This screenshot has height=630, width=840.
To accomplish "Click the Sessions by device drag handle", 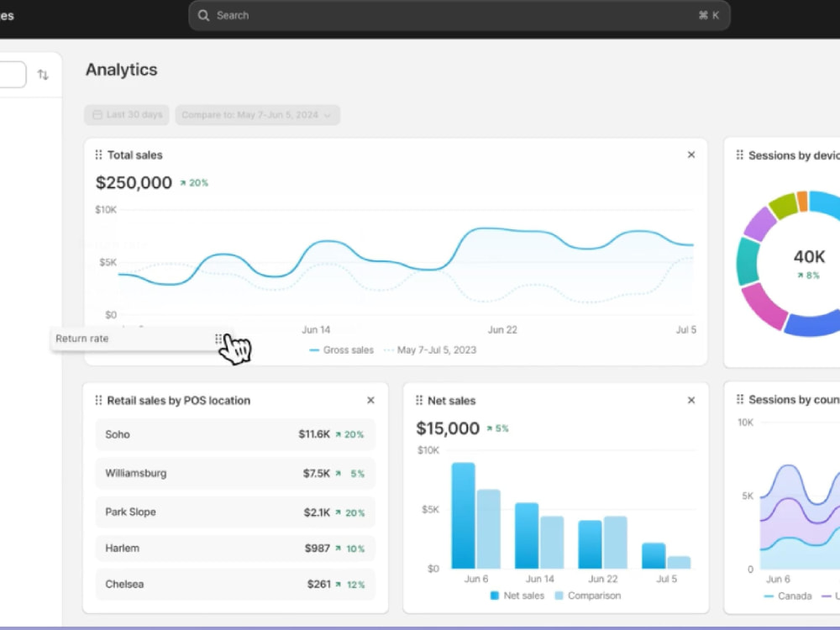I will click(740, 155).
